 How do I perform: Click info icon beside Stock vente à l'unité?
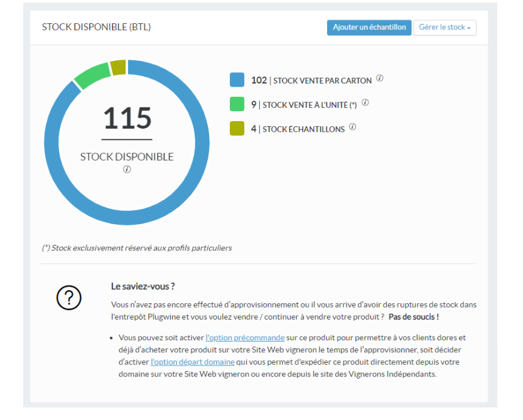(365, 103)
